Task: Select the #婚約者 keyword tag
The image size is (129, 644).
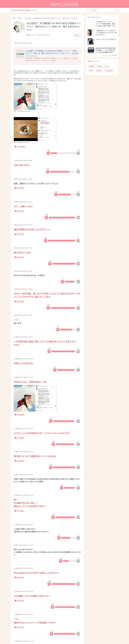Action: [x=91, y=66]
